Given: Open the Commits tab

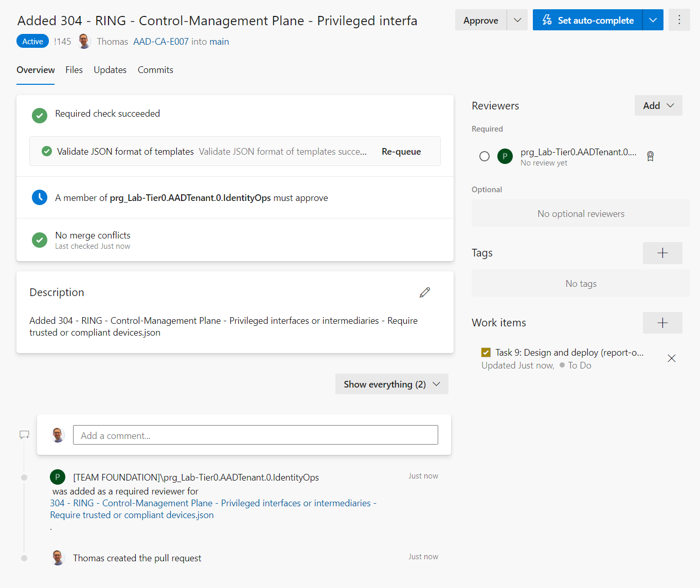Looking at the screenshot, I should click(155, 70).
